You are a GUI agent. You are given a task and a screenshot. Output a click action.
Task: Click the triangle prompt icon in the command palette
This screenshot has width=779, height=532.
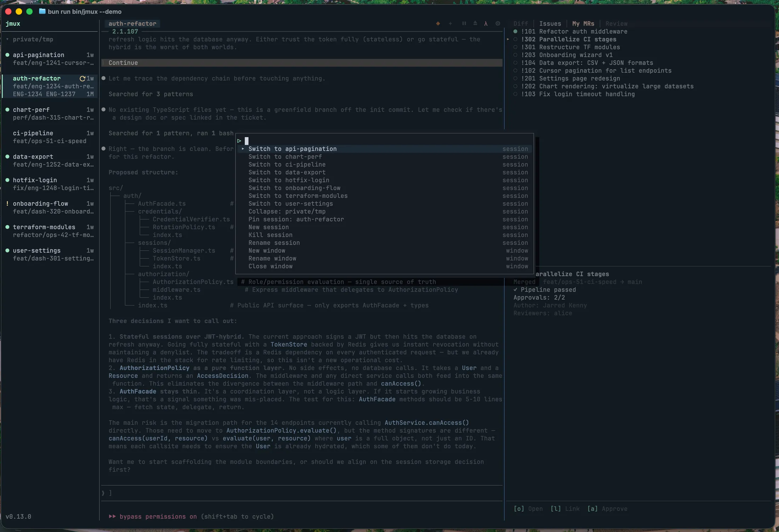(x=239, y=141)
